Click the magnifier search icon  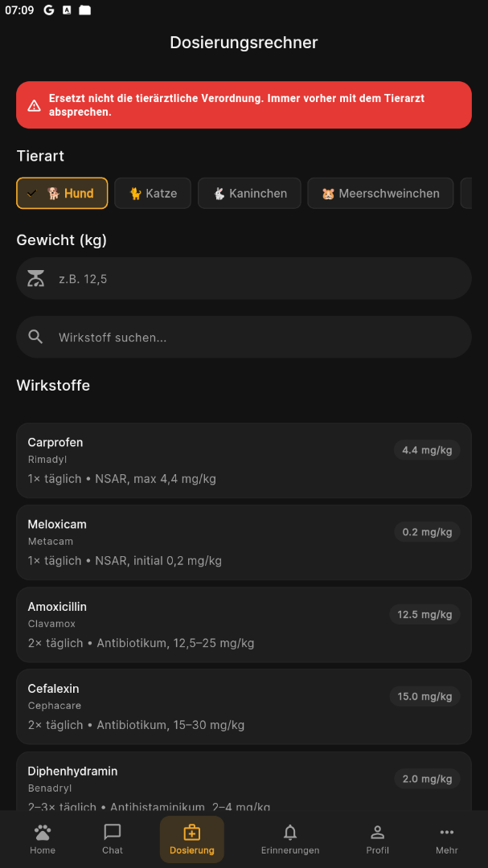[x=35, y=337]
